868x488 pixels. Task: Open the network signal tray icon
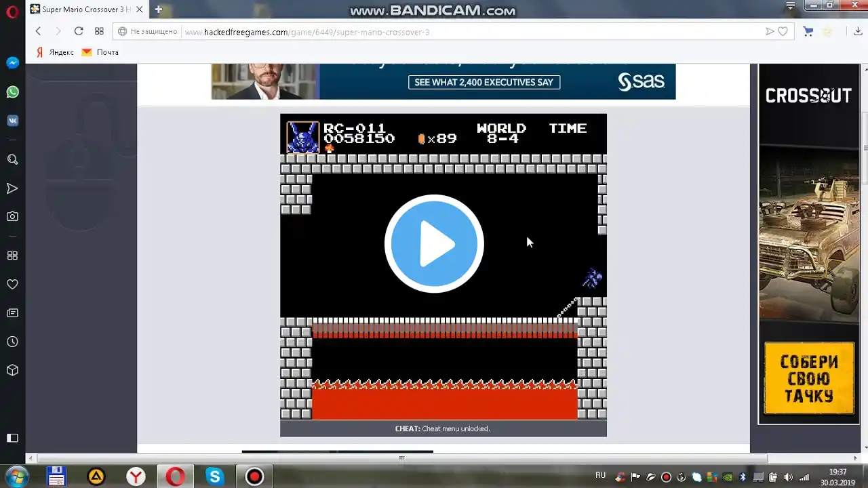point(804,476)
